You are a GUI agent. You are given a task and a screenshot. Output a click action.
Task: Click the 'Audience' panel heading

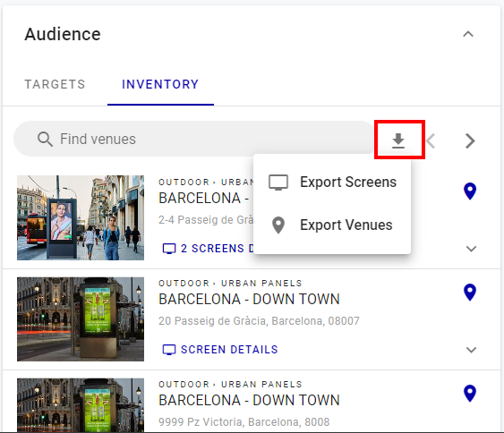click(x=63, y=34)
